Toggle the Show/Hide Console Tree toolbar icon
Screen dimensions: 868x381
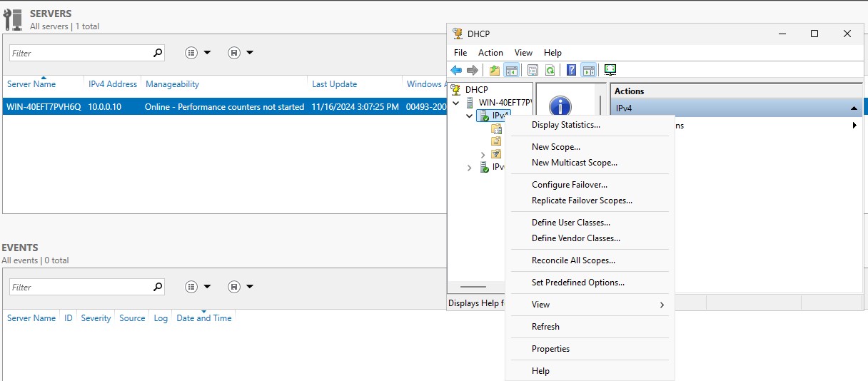(x=511, y=70)
